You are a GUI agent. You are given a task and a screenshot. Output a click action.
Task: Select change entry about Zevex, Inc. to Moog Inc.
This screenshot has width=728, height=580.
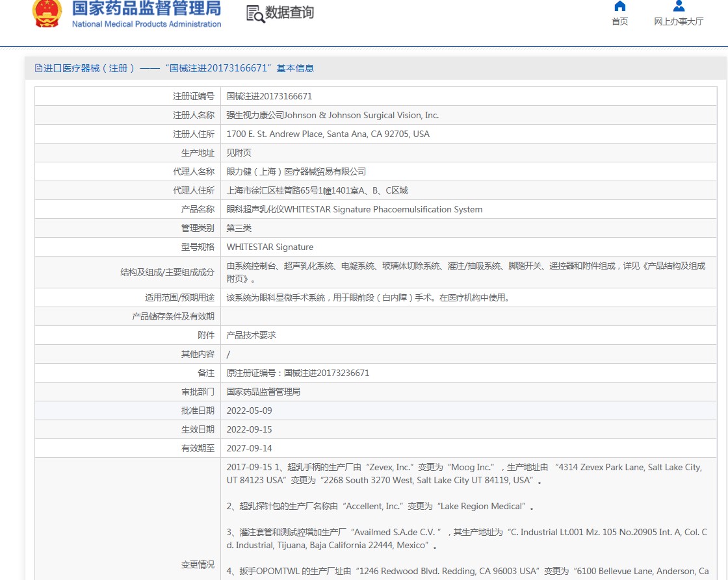464,473
